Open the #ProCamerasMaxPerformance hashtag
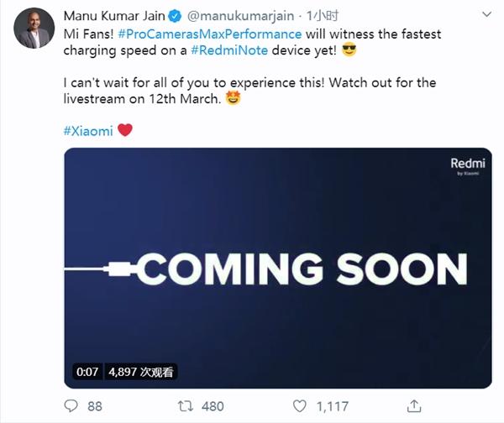The height and width of the screenshot is (423, 504). click(210, 34)
